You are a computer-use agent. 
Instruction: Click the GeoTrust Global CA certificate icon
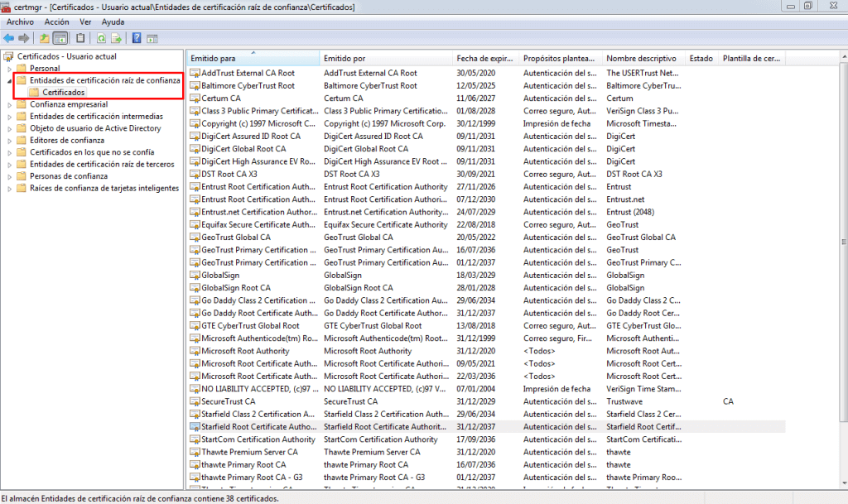pos(195,238)
